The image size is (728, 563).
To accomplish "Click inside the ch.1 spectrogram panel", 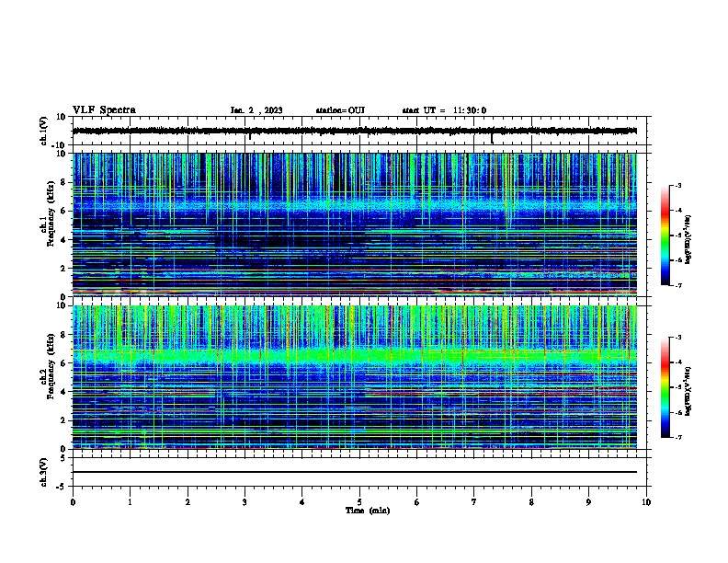I will pyautogui.click(x=354, y=224).
